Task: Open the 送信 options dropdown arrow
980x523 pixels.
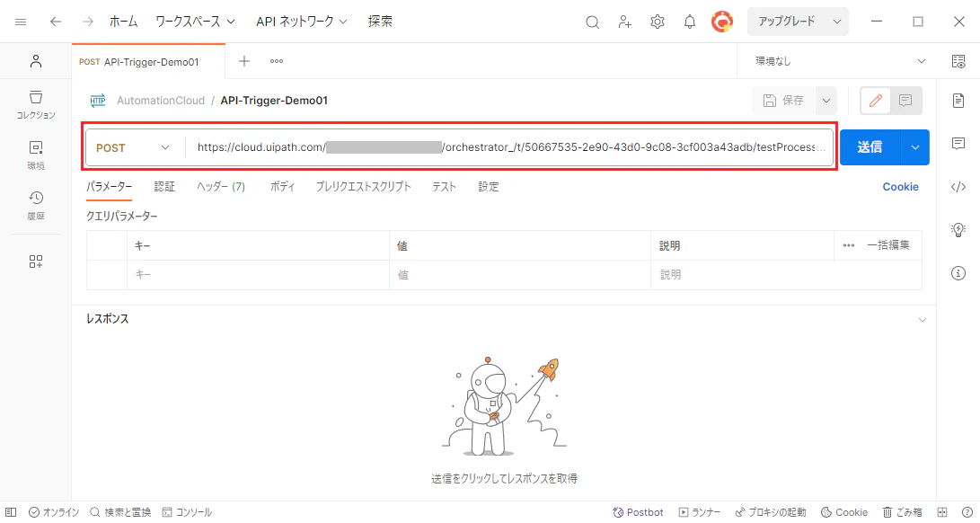Action: coord(915,147)
